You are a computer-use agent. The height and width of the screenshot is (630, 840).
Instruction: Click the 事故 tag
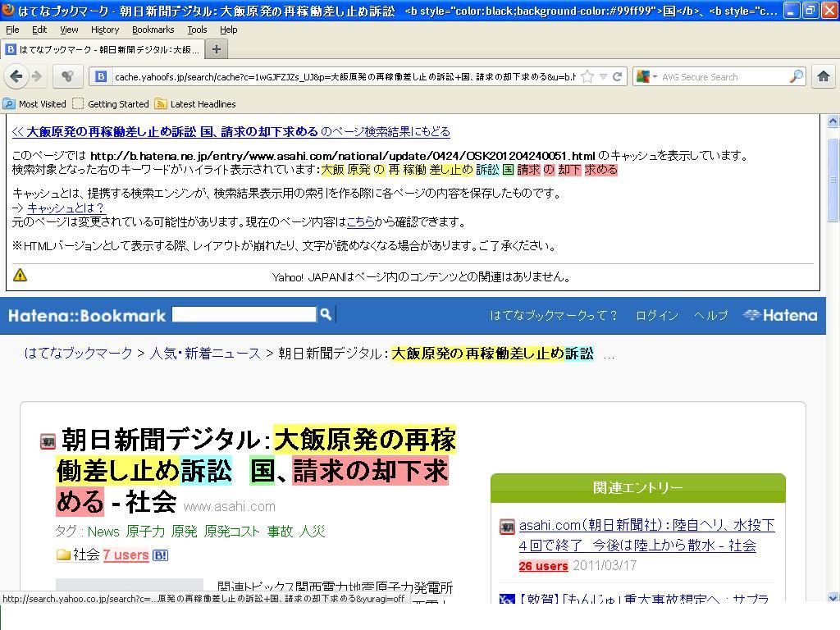point(281,532)
